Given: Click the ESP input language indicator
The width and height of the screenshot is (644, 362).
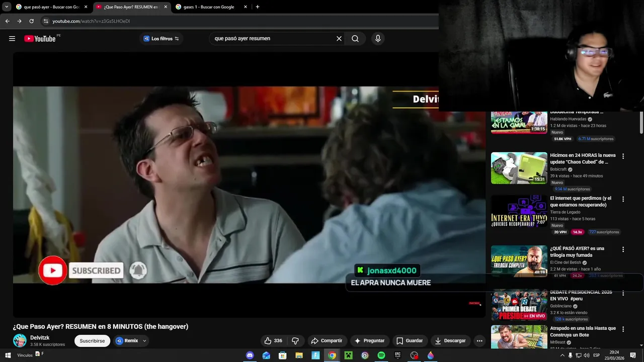Looking at the screenshot, I should click(x=597, y=355).
